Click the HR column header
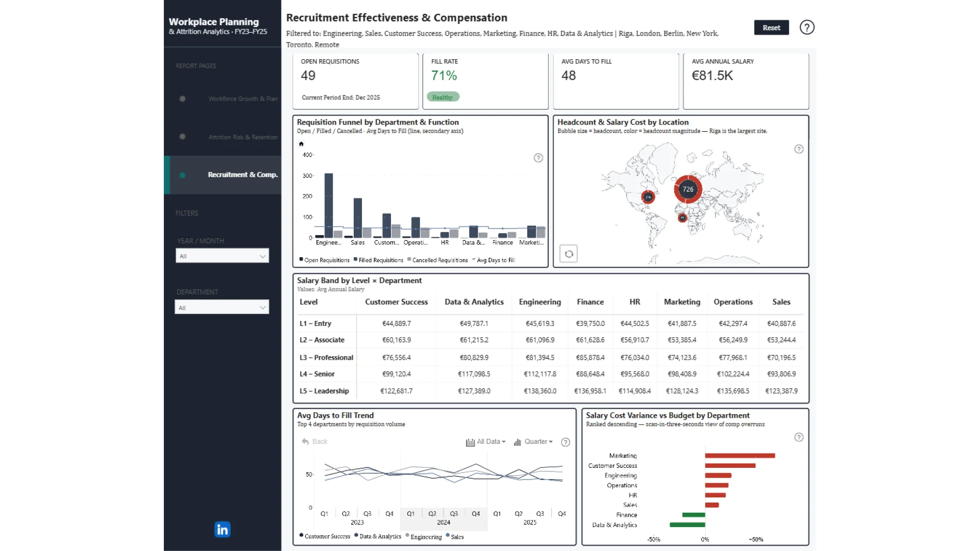Image resolution: width=980 pixels, height=551 pixels. pyautogui.click(x=635, y=302)
